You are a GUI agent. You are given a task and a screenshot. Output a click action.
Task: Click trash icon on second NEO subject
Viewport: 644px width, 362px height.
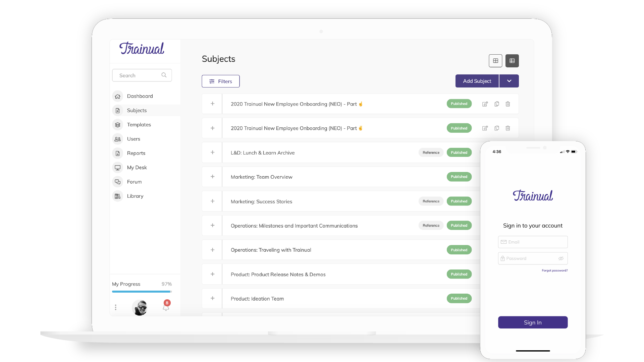pyautogui.click(x=508, y=128)
